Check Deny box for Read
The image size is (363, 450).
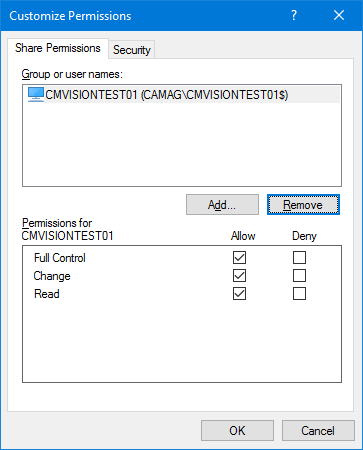coord(299,294)
